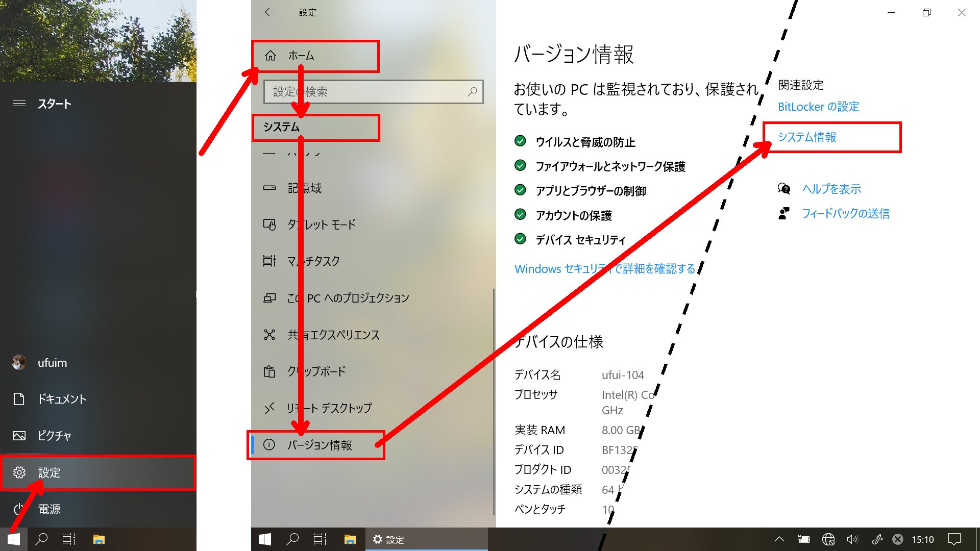Click the search magnifier in settings box

point(472,92)
